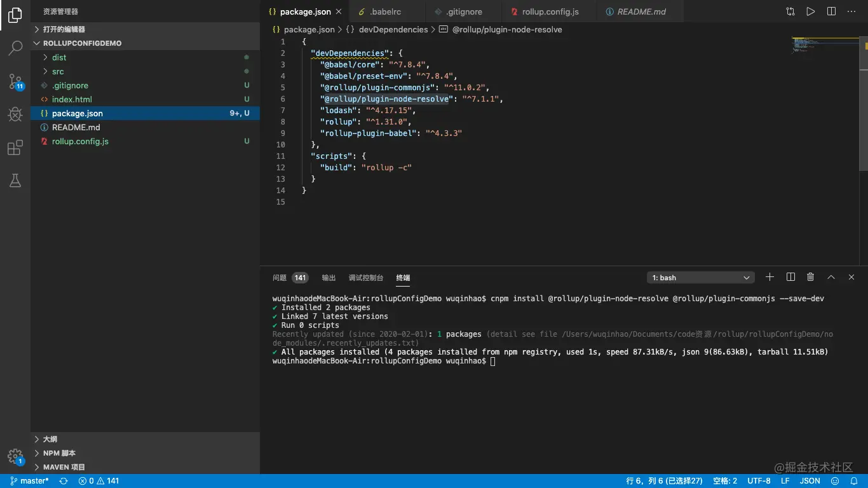Click the "rollup -c" build script value
This screenshot has height=488, width=868.
tap(386, 167)
